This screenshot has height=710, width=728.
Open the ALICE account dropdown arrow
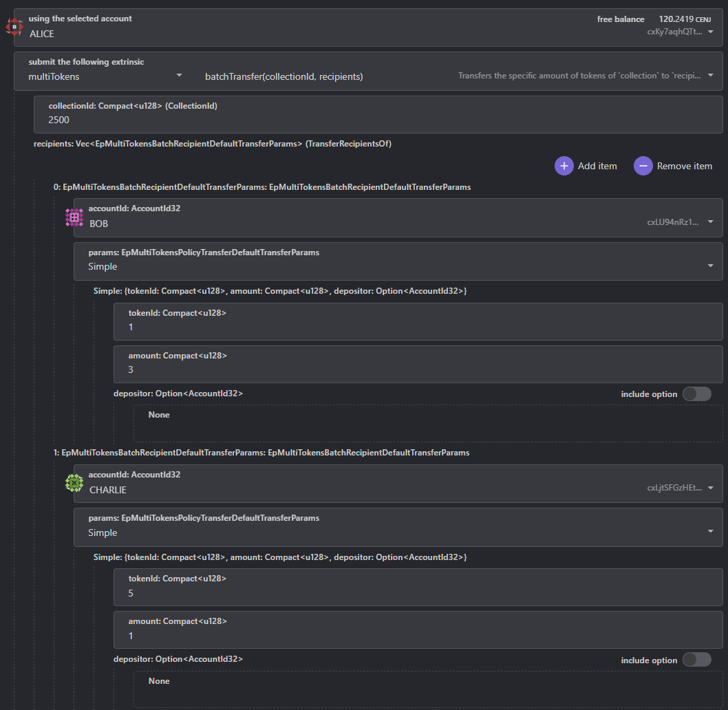pos(710,32)
